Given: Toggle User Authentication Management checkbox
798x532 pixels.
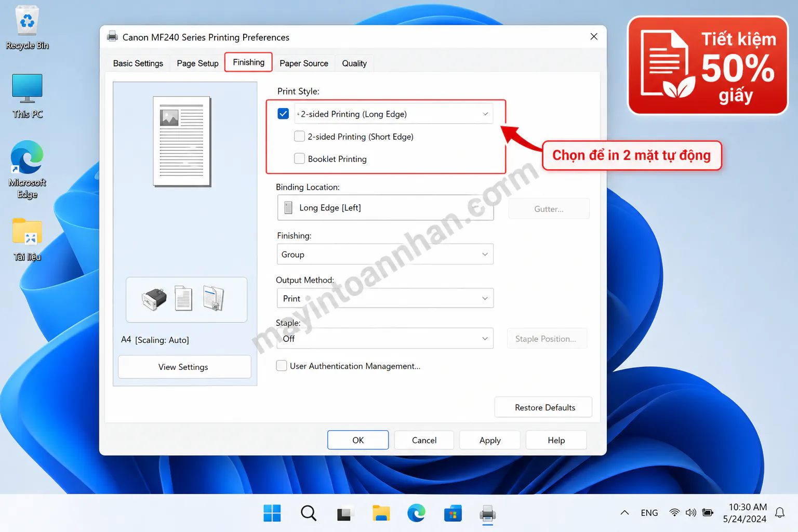Looking at the screenshot, I should tap(282, 366).
